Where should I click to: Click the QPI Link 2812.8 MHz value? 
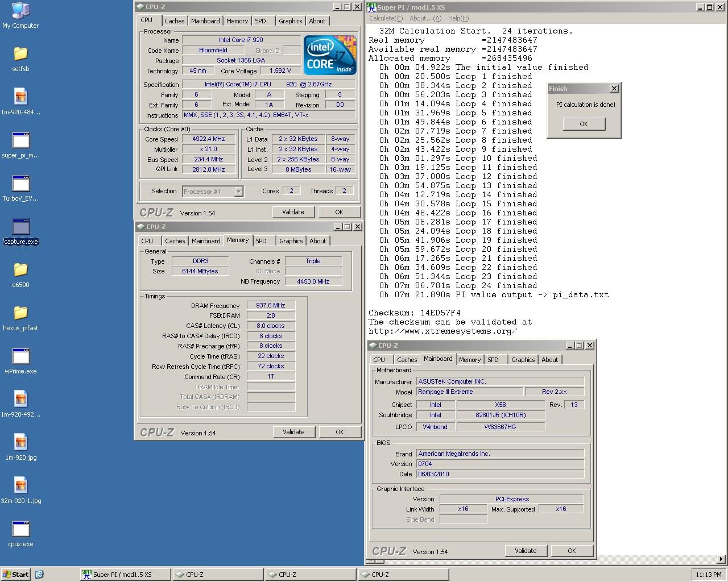[x=208, y=169]
